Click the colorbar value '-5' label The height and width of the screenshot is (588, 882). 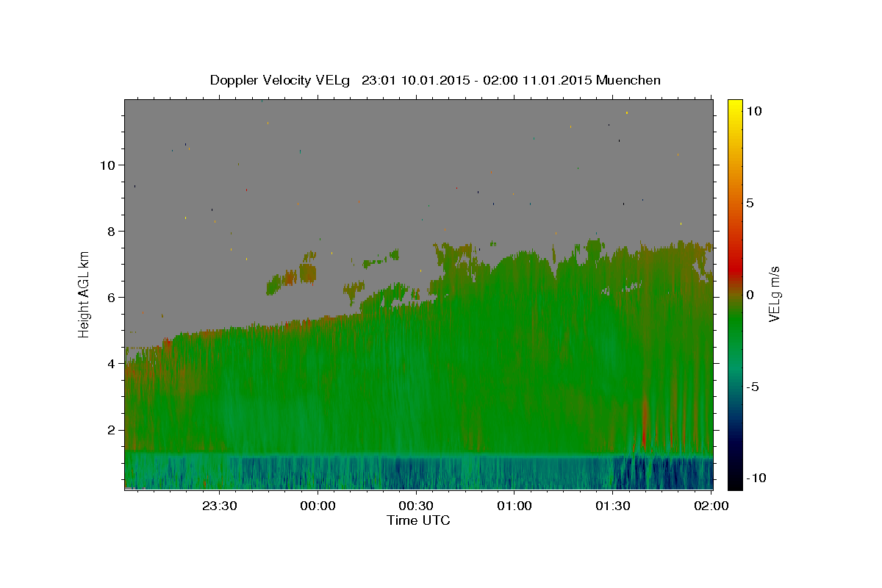click(753, 387)
